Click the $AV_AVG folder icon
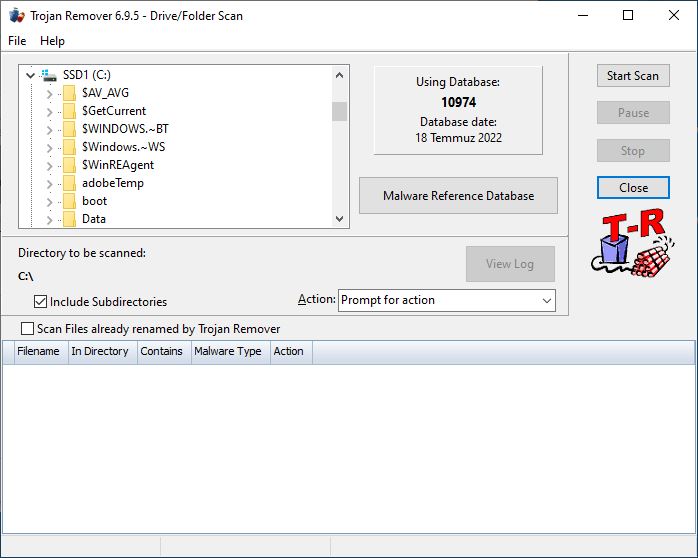This screenshot has width=698, height=558. (x=69, y=93)
